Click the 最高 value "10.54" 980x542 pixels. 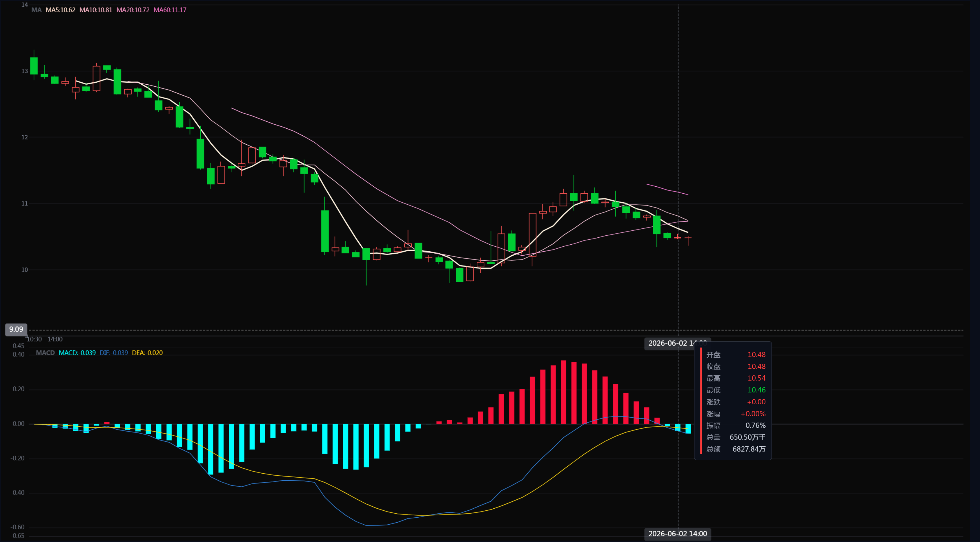click(756, 378)
